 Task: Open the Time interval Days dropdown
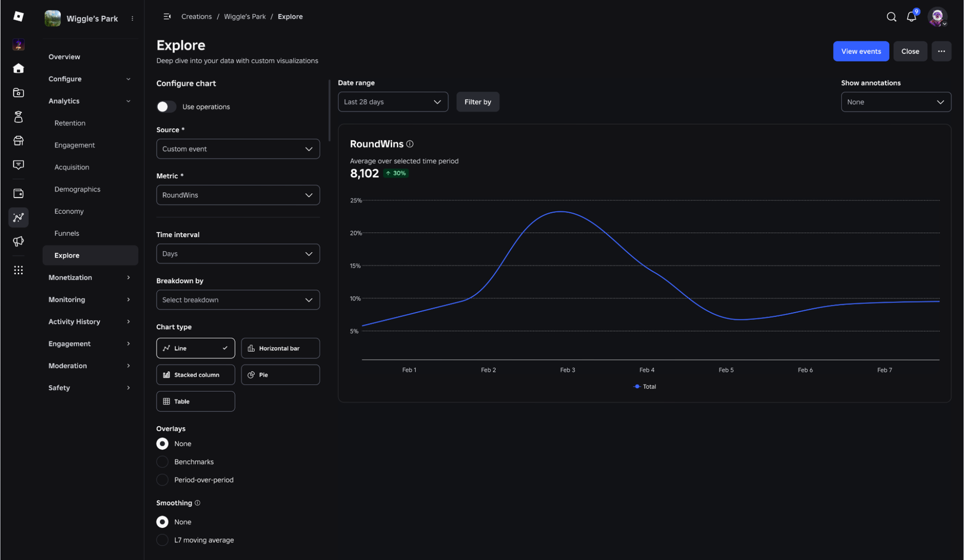(x=238, y=253)
